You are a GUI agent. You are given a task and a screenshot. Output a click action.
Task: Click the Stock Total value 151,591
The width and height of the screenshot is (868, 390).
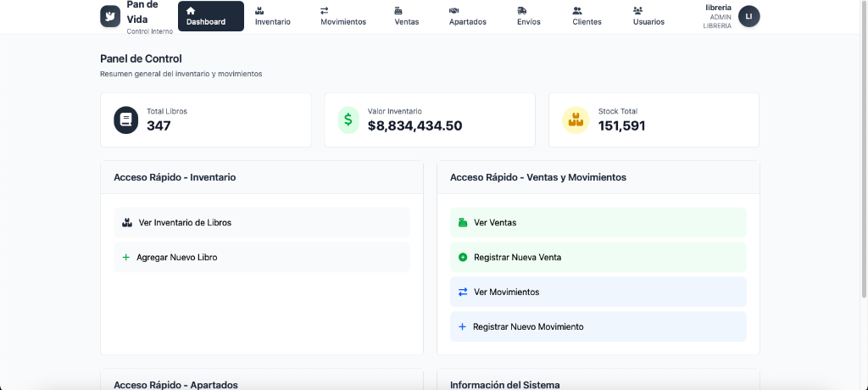(621, 125)
